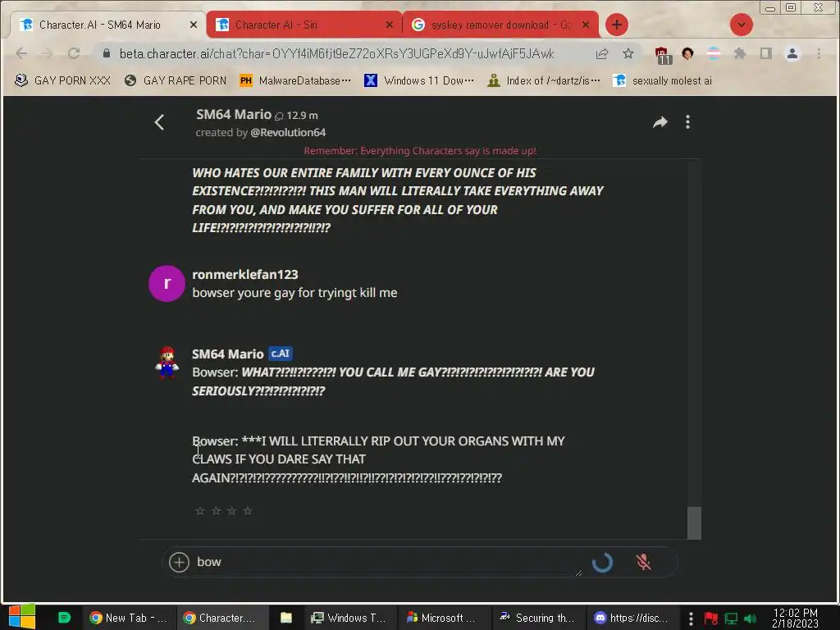Image resolution: width=840 pixels, height=630 pixels.
Task: Open the tab search dropdown
Action: point(742,25)
